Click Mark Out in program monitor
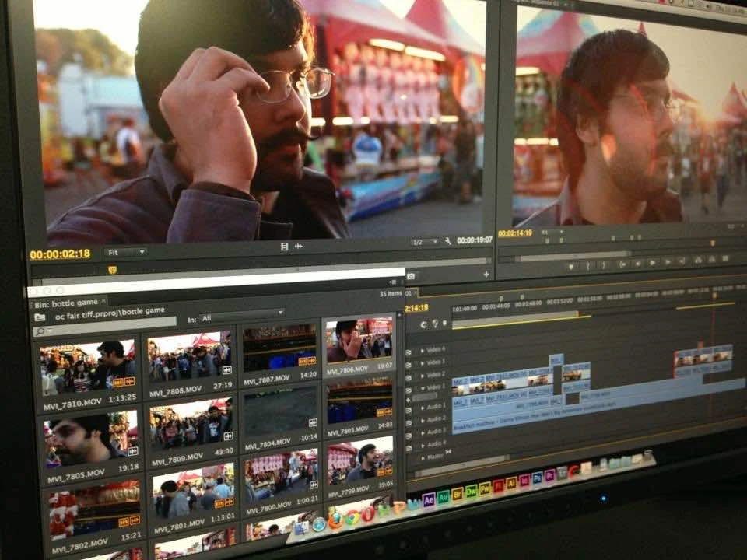747x560 pixels. click(604, 264)
